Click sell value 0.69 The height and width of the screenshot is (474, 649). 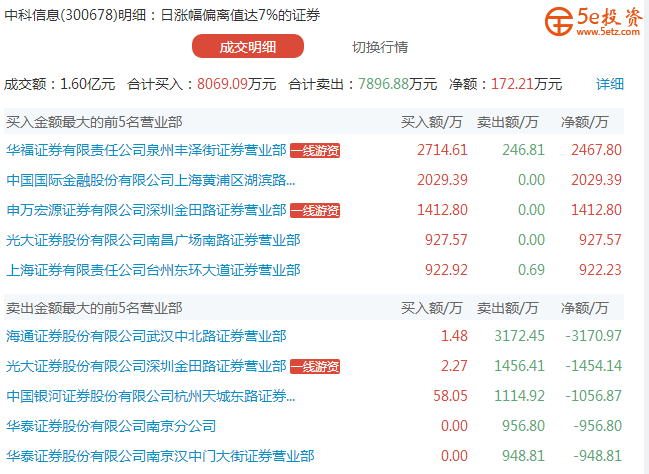(531, 270)
